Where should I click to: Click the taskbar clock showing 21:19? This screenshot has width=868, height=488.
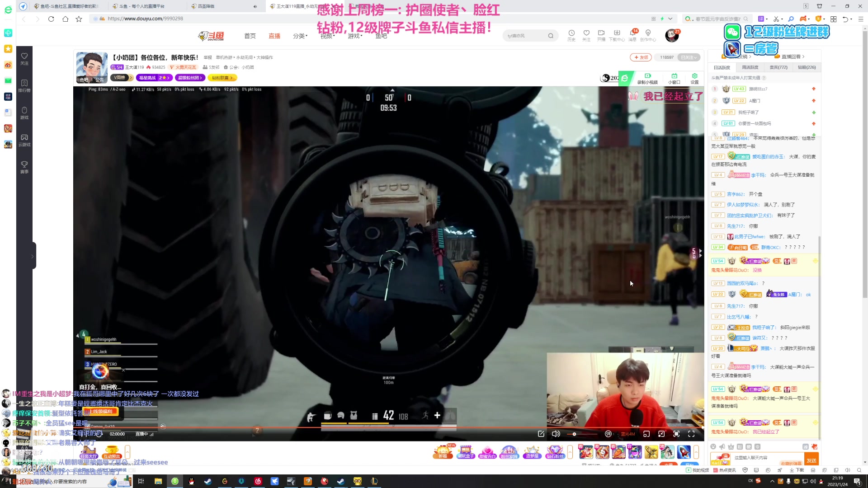pyautogui.click(x=837, y=481)
